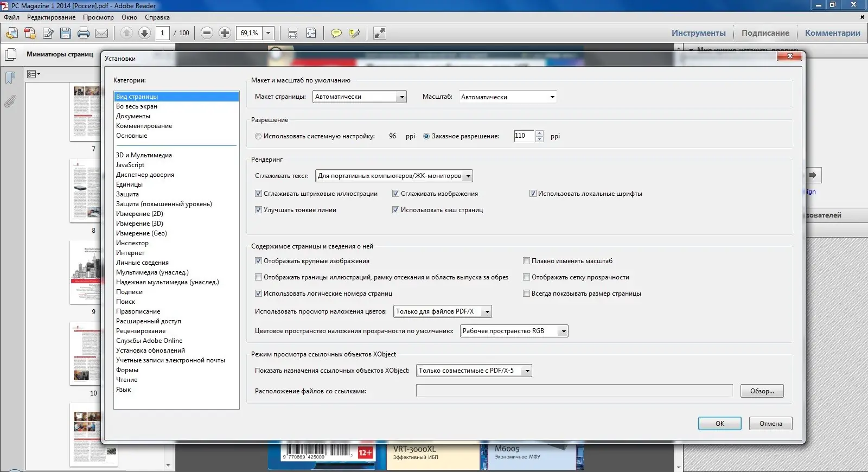Select the Highlight text tool icon
This screenshot has width=868, height=472.
tap(354, 33)
